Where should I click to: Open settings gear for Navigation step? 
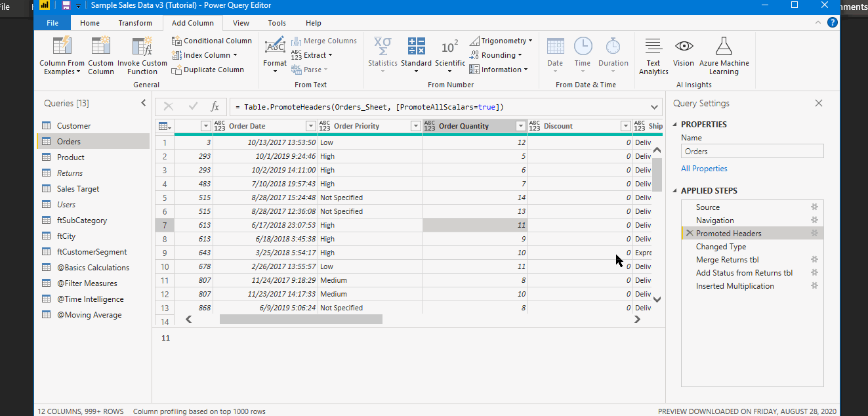(x=814, y=220)
